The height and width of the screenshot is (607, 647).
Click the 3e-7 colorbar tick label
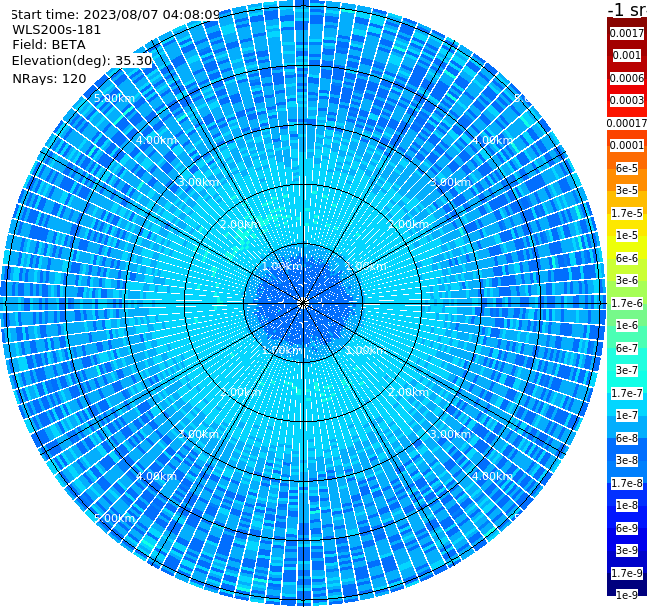coord(627,370)
